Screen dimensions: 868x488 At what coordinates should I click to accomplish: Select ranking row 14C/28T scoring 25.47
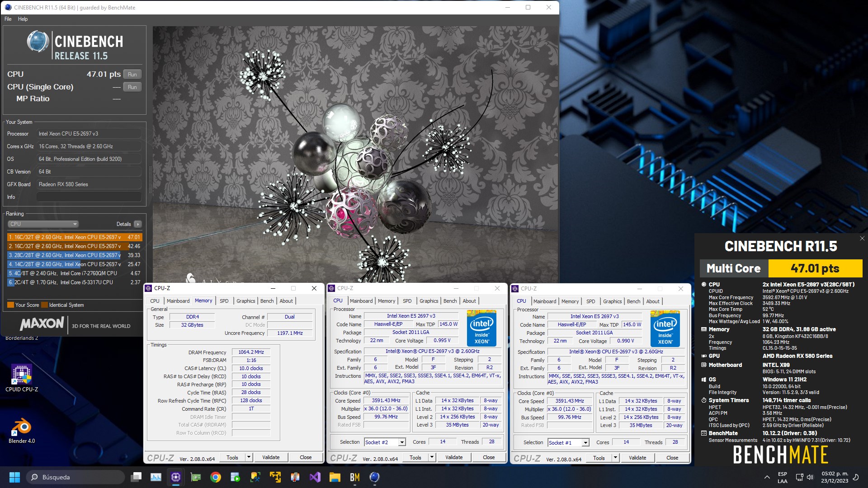point(75,264)
